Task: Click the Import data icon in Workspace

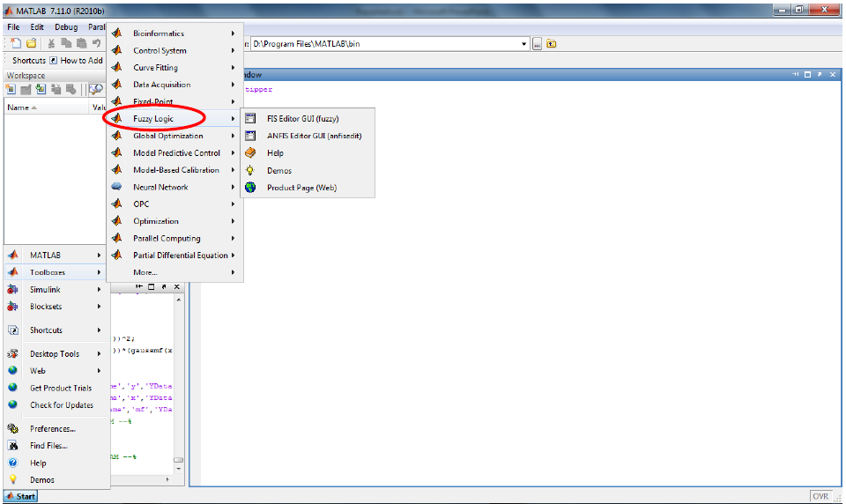Action: pos(41,90)
